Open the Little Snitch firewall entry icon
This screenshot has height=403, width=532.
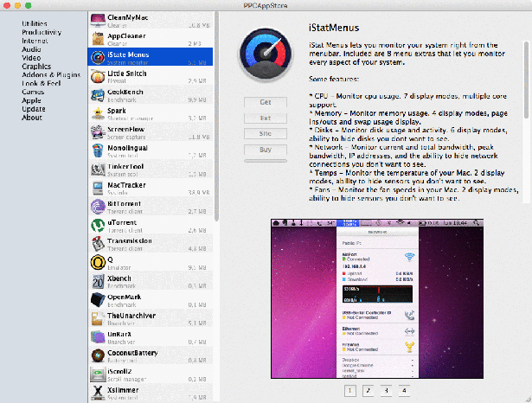(x=98, y=77)
